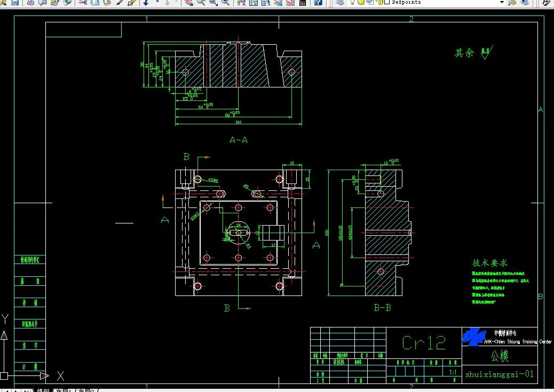Activate the Pan hand tool
The image size is (554, 392).
(189, 3)
